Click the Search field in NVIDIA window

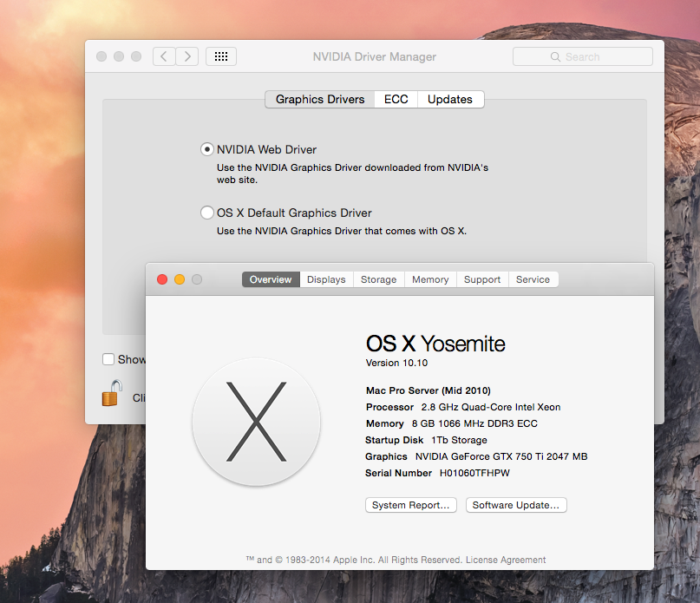583,56
